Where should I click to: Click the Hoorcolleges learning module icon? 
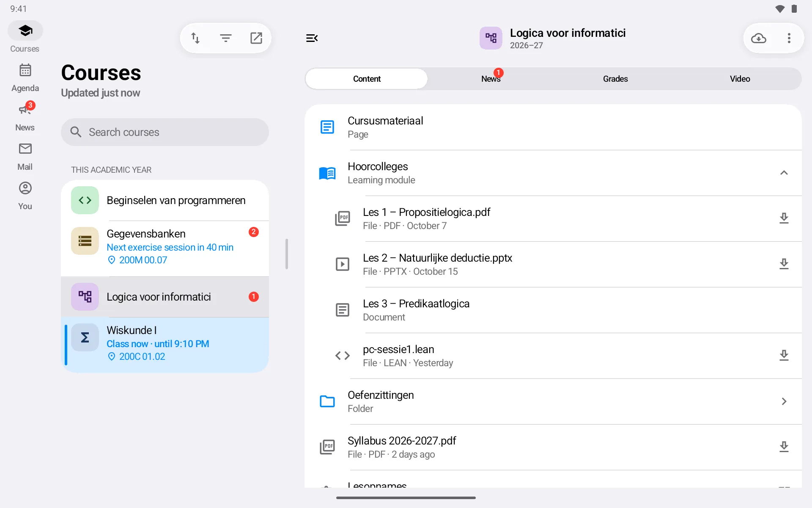327,173
